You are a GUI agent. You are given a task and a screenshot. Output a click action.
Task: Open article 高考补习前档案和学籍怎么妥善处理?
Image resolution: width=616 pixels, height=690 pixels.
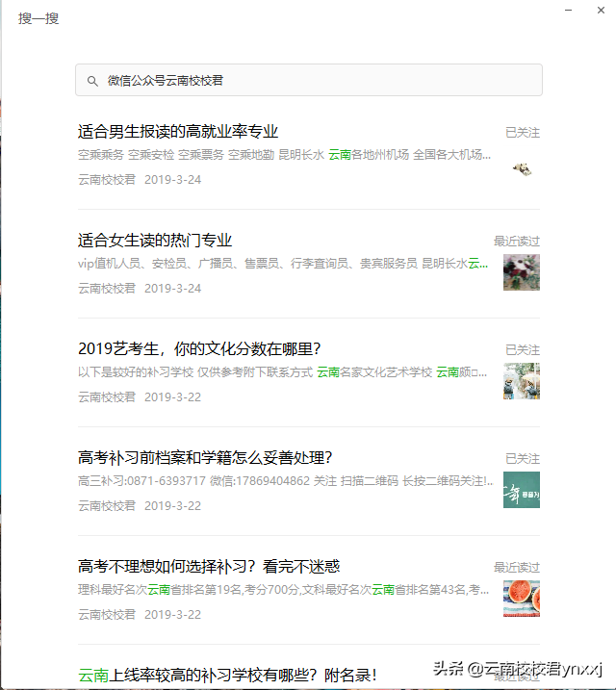pos(205,458)
